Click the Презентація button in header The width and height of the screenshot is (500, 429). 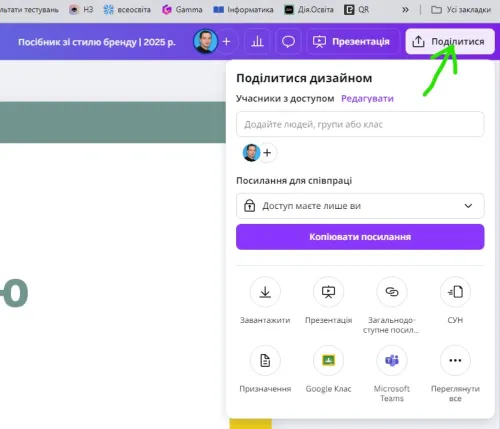[352, 42]
